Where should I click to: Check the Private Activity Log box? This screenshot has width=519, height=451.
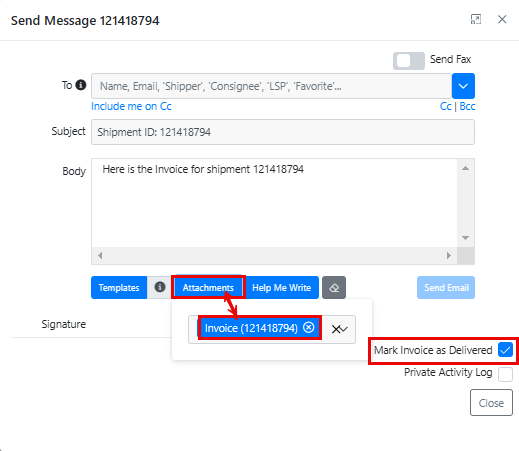pos(505,374)
